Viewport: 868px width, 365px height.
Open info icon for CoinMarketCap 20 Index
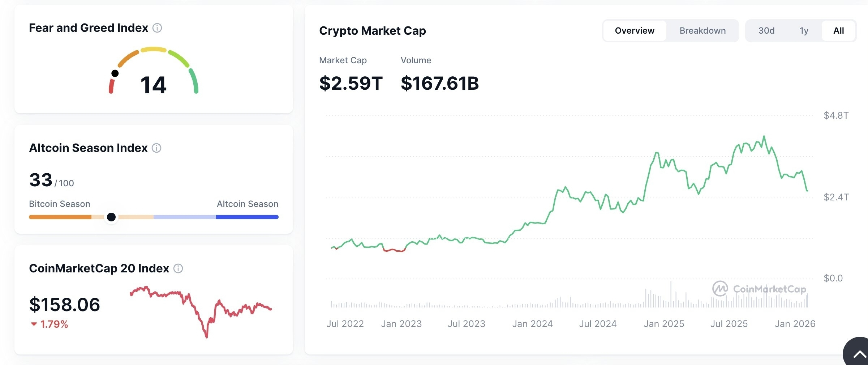(x=178, y=268)
